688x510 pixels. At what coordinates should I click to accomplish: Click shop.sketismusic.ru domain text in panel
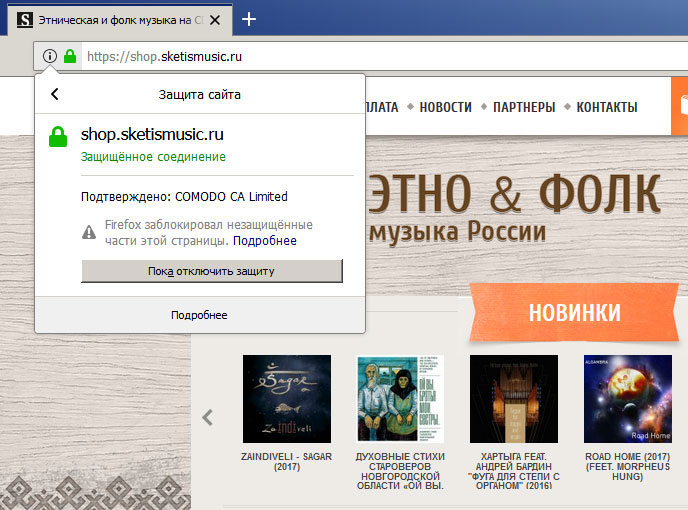pyautogui.click(x=152, y=134)
